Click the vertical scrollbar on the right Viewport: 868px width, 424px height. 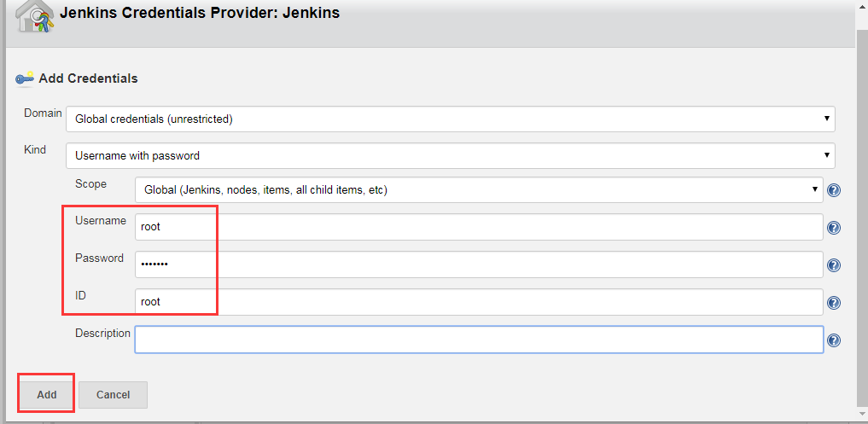pos(861,213)
